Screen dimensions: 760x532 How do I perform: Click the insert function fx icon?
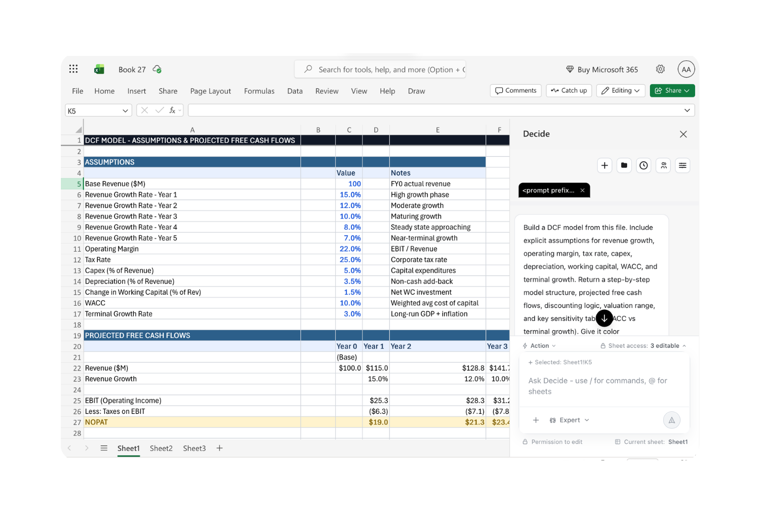click(172, 110)
